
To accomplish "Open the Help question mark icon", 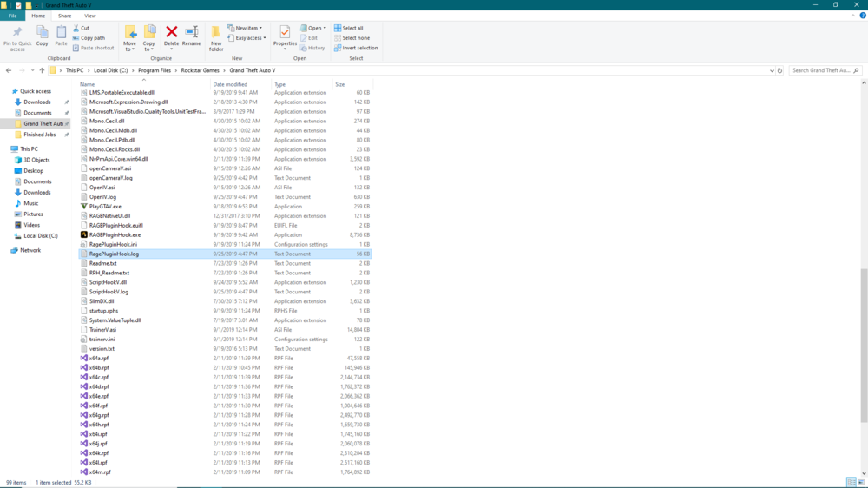I will tap(863, 16).
